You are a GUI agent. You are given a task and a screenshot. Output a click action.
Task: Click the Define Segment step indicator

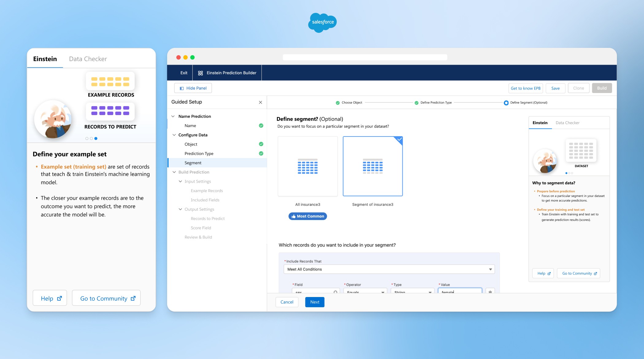coord(506,103)
